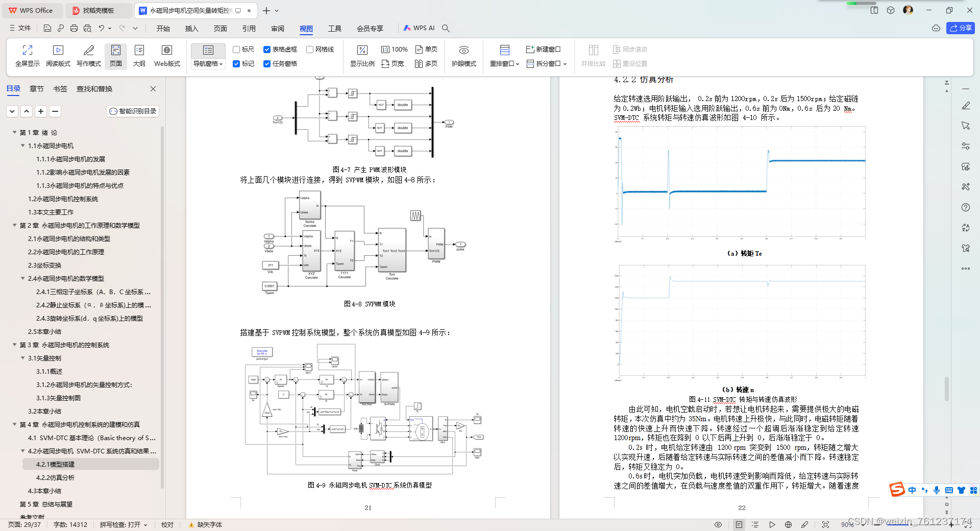Click the zoom in plus button
The image size is (980, 531).
952,524
